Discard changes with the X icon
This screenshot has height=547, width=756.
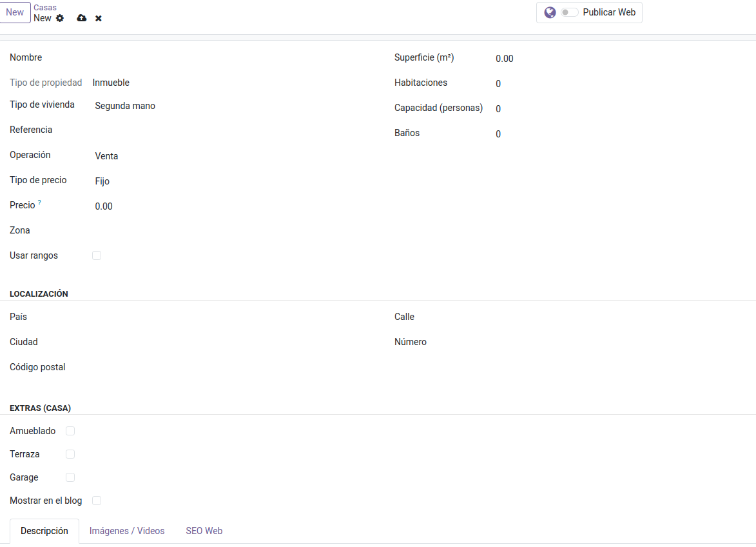click(x=98, y=18)
